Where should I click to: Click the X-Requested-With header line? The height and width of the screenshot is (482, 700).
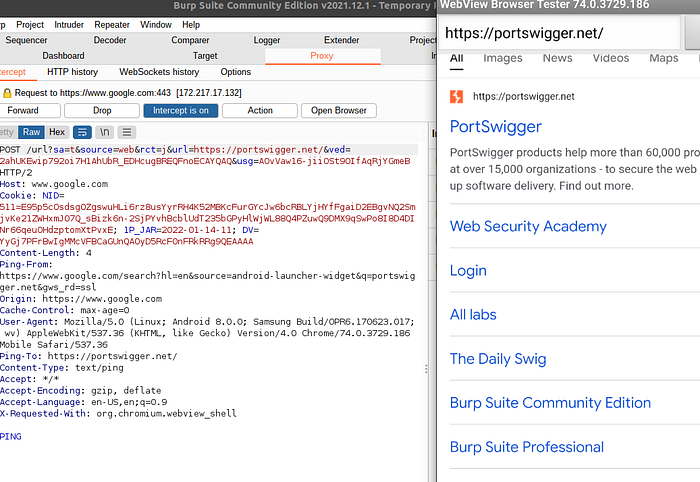click(x=118, y=414)
